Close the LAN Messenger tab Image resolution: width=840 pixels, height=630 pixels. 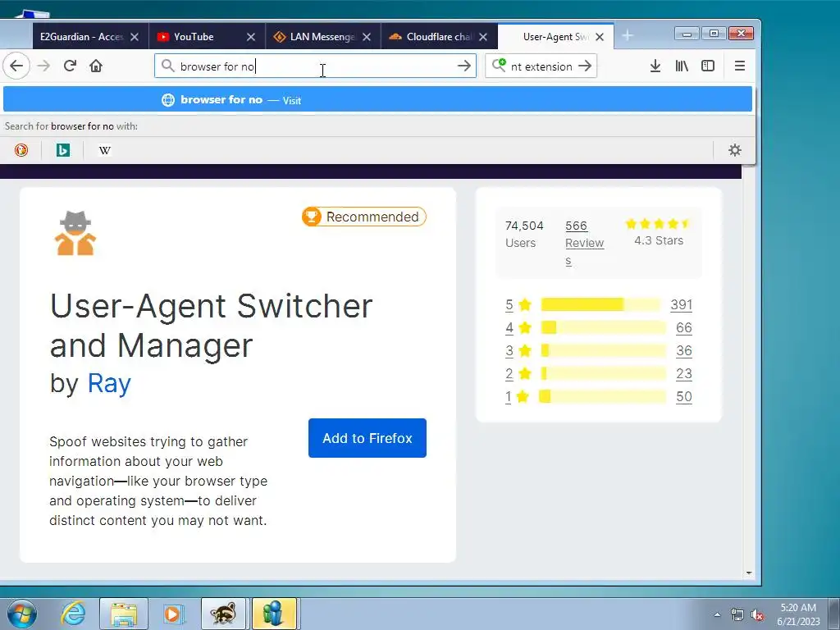click(x=367, y=37)
